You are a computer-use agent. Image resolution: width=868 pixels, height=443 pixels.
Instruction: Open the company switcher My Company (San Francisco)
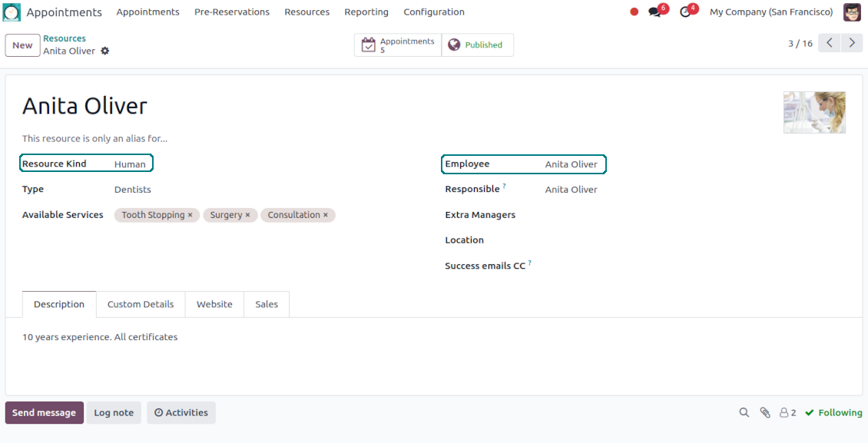point(770,12)
